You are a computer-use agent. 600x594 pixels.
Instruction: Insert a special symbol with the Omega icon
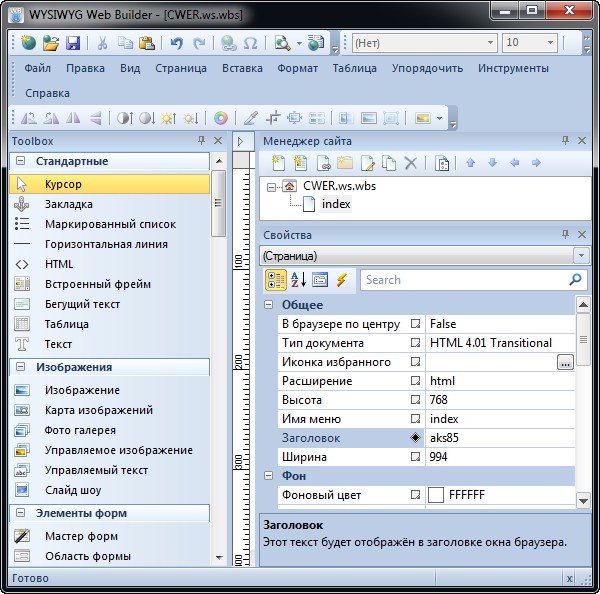click(251, 43)
